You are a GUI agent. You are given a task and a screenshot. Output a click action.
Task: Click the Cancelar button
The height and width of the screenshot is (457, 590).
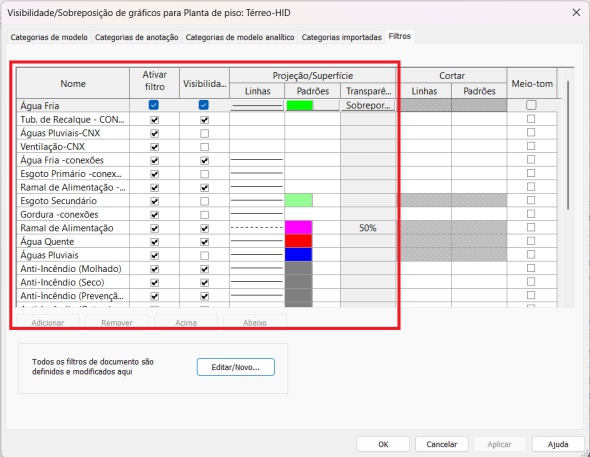click(442, 444)
